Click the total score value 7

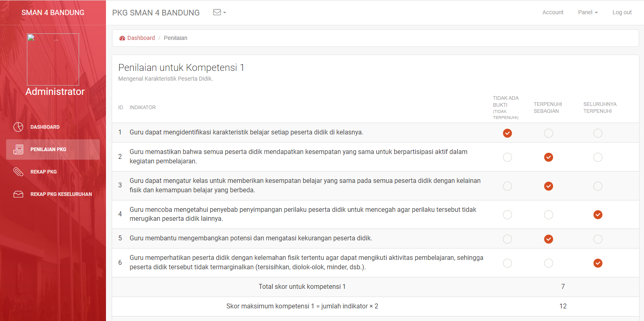pyautogui.click(x=563, y=287)
